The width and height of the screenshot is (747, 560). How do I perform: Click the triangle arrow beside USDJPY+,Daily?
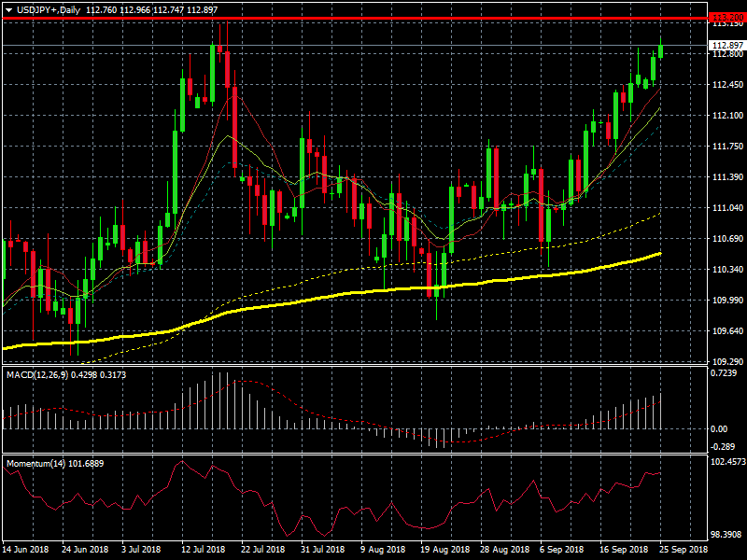[8, 9]
